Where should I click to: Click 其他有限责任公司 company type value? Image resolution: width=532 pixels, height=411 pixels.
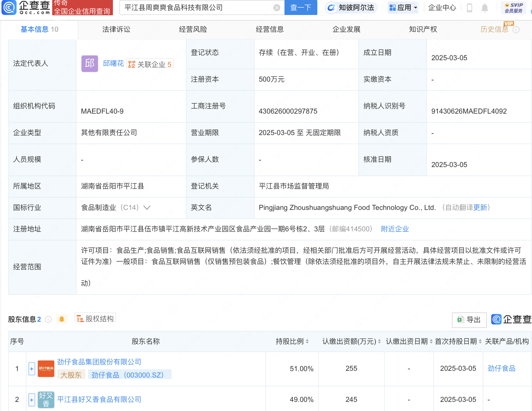(x=109, y=133)
